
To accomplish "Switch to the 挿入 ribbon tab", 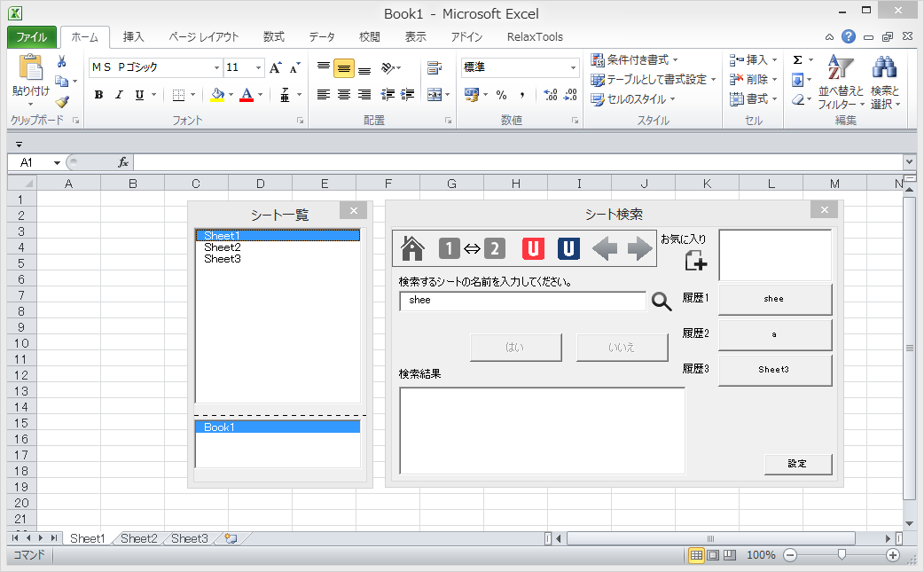I will [135, 36].
